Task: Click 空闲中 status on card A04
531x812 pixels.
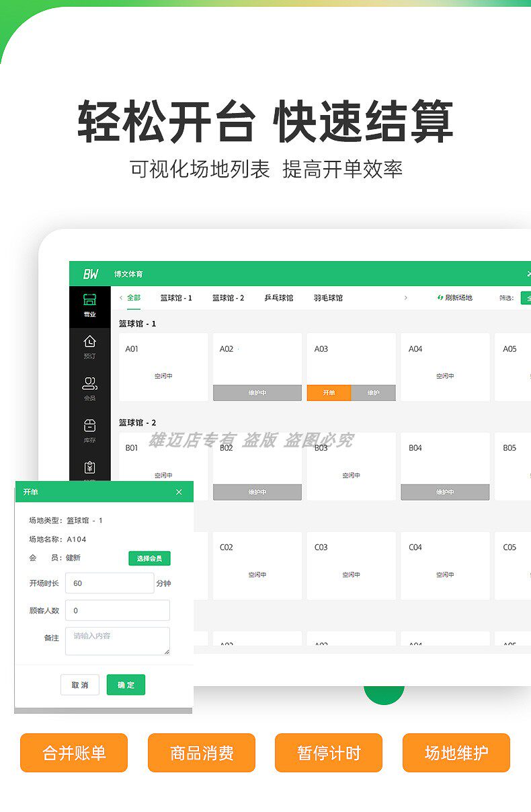Action: click(x=445, y=376)
